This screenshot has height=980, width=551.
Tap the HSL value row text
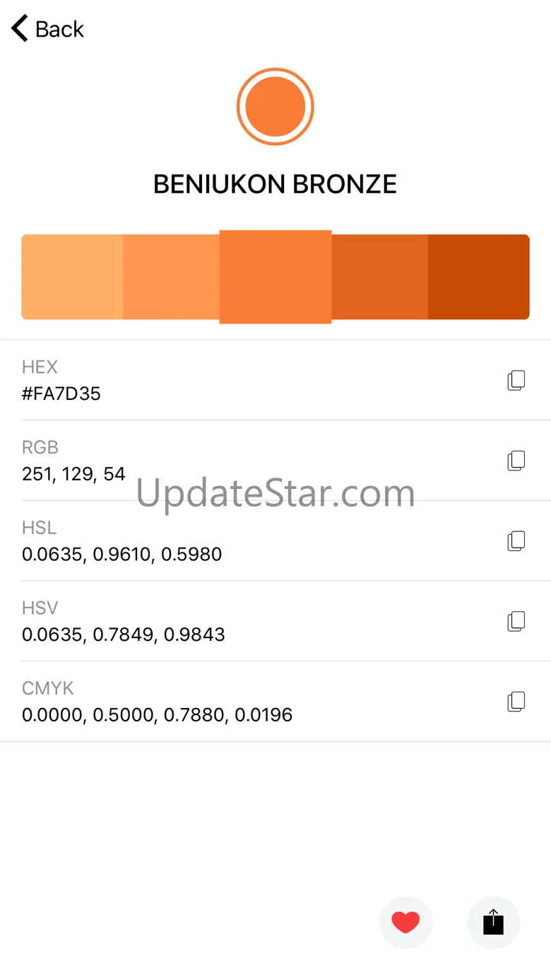pos(122,555)
